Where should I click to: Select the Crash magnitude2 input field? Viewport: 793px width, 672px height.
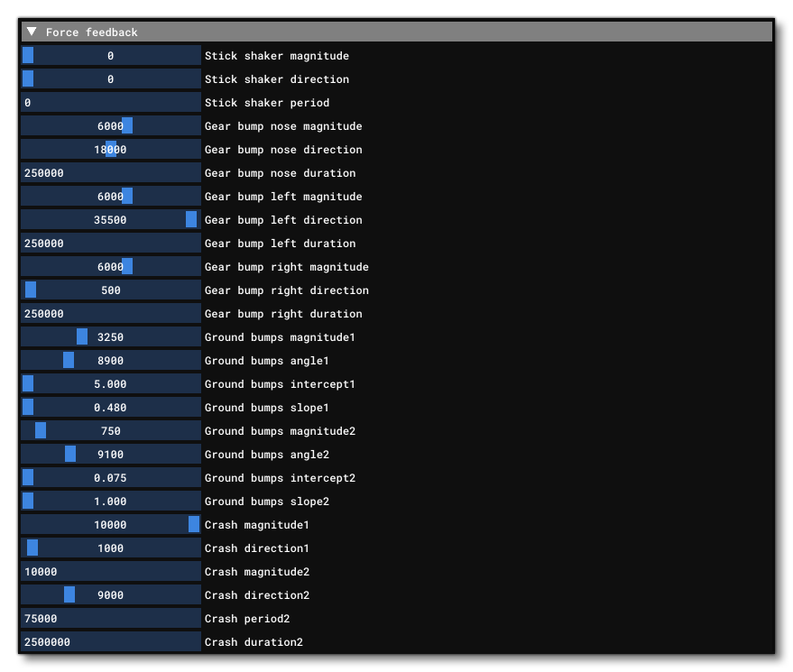coord(111,572)
